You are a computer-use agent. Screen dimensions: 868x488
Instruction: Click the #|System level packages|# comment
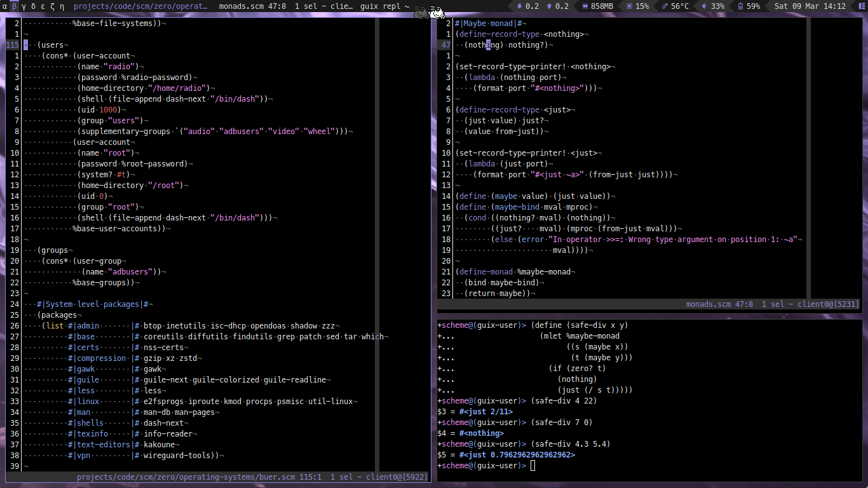(92, 304)
